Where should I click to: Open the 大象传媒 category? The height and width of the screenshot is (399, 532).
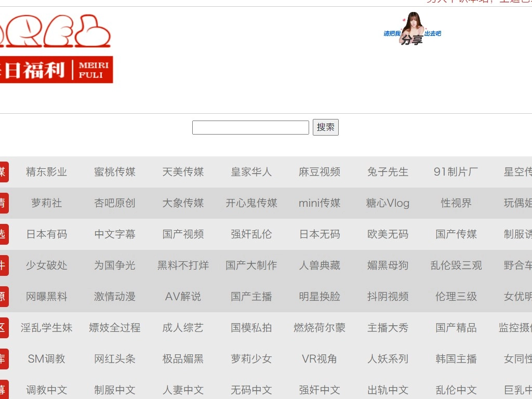pyautogui.click(x=183, y=203)
